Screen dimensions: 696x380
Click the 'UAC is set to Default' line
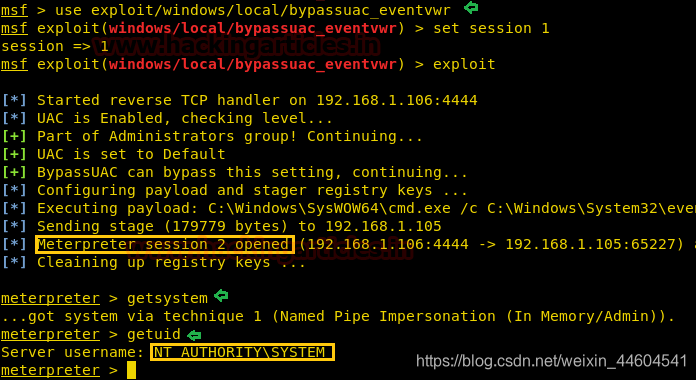[x=131, y=154]
